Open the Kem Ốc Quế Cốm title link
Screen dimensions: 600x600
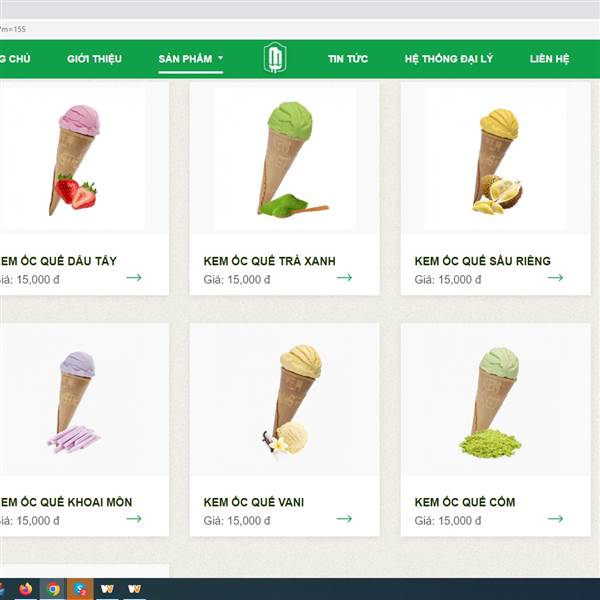pos(465,502)
